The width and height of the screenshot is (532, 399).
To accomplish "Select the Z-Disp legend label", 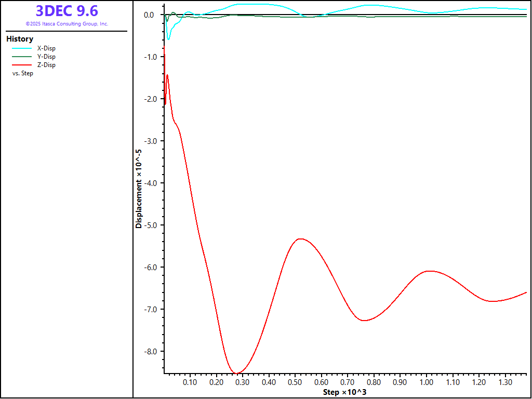I will click(46, 65).
